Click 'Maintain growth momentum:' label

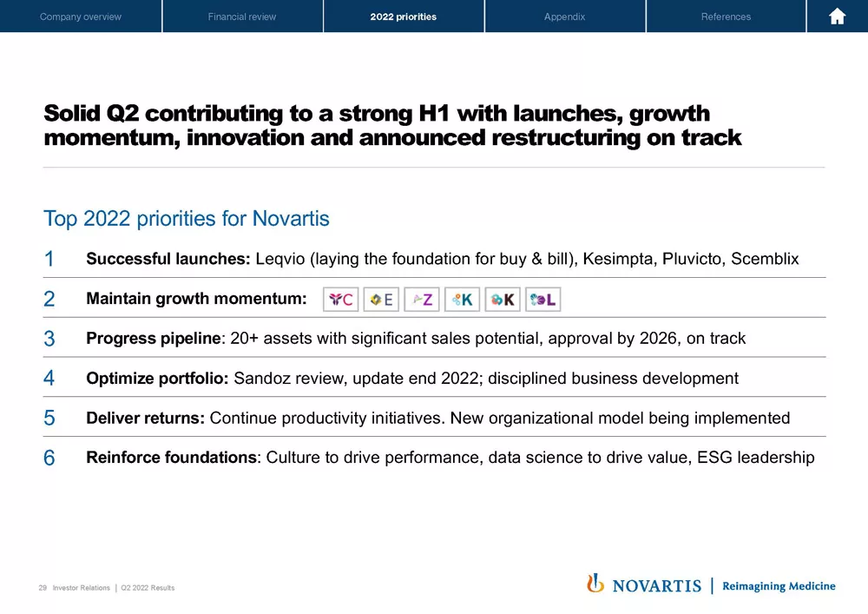pyautogui.click(x=196, y=299)
